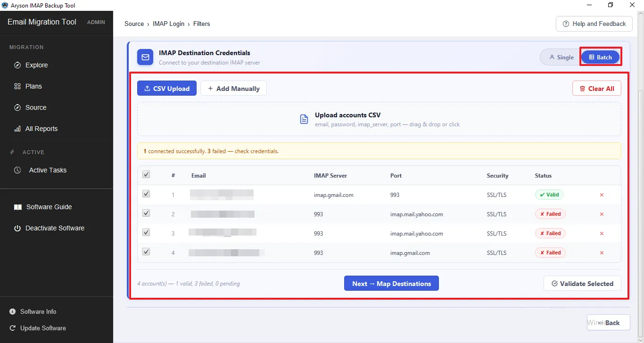Toggle the select-all header checkbox

point(146,174)
